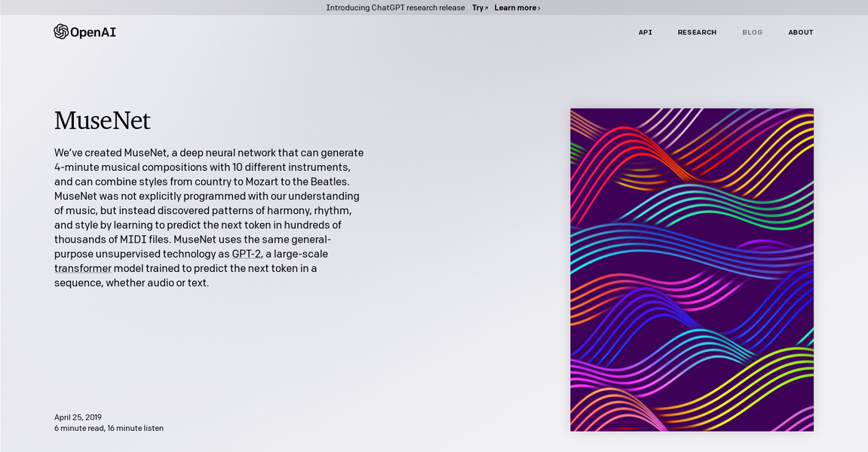
Task: Click the 16 minute listen option
Action: 136,428
